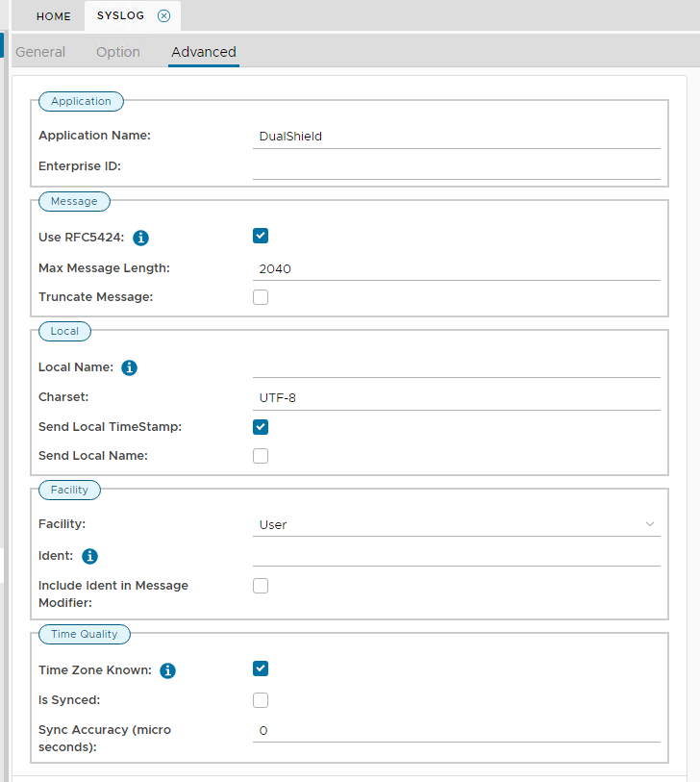Enable Truncate Message

pyautogui.click(x=260, y=296)
